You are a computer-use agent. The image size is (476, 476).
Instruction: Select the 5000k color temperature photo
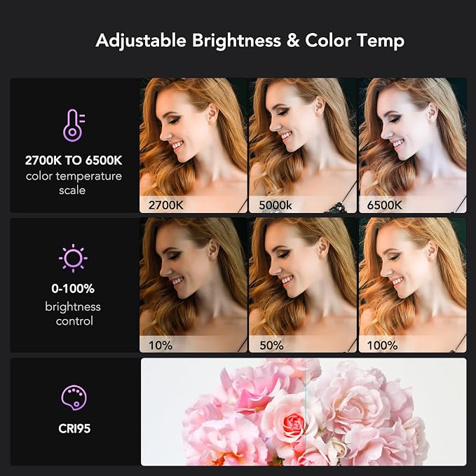click(x=303, y=145)
